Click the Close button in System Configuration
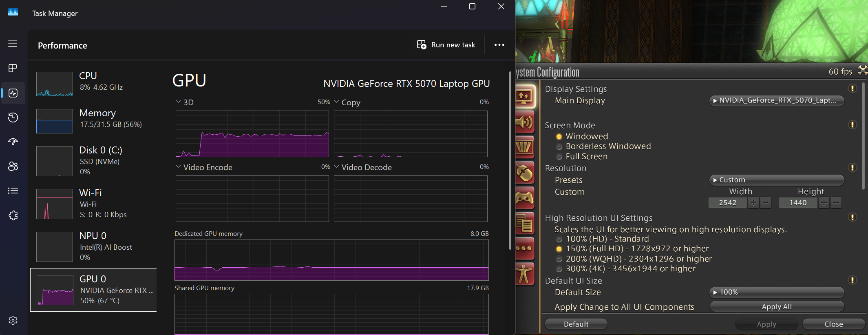This screenshot has width=868, height=335. (834, 324)
